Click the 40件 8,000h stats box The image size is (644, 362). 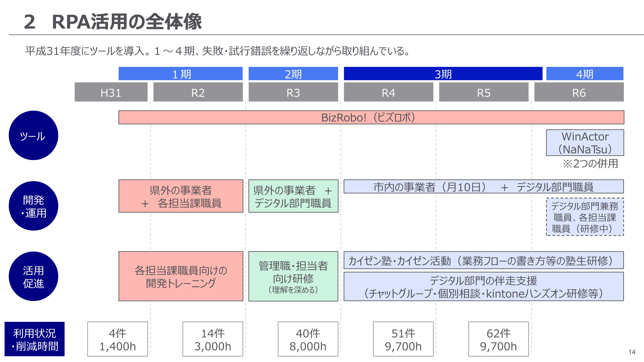[308, 339]
